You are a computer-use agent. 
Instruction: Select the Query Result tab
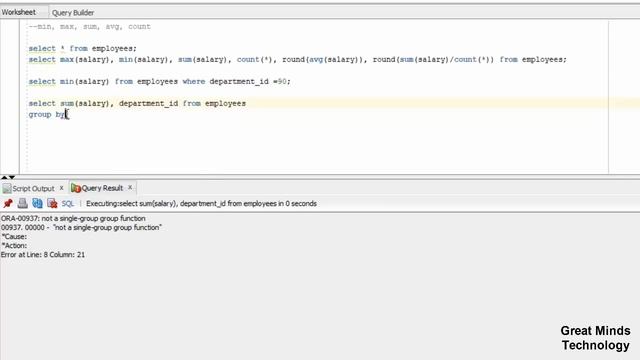102,188
